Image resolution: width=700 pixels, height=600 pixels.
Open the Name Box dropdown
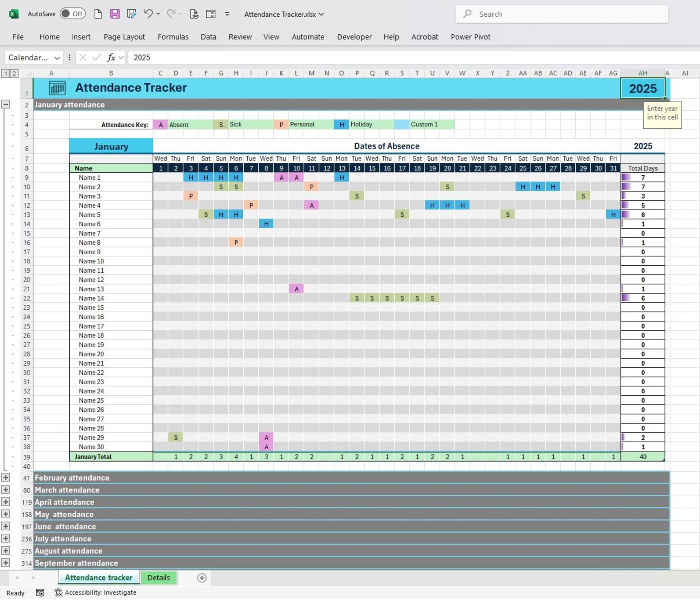[57, 58]
